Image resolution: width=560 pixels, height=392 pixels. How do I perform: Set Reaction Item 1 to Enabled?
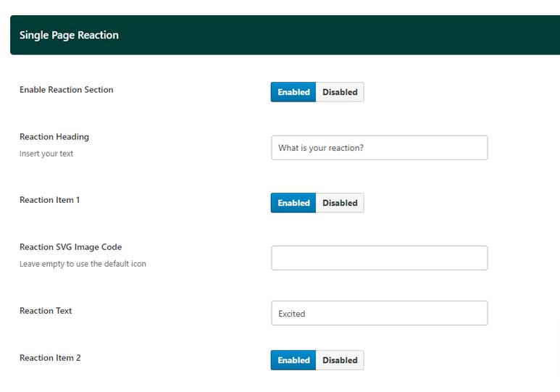tap(293, 203)
